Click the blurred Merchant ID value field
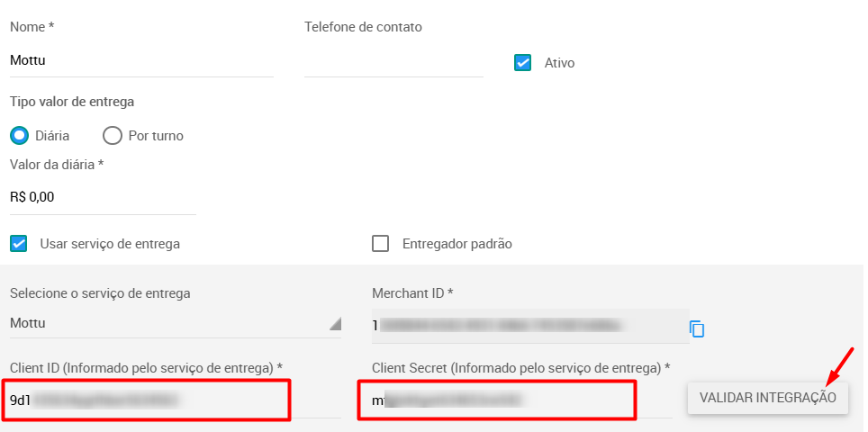 (530, 326)
